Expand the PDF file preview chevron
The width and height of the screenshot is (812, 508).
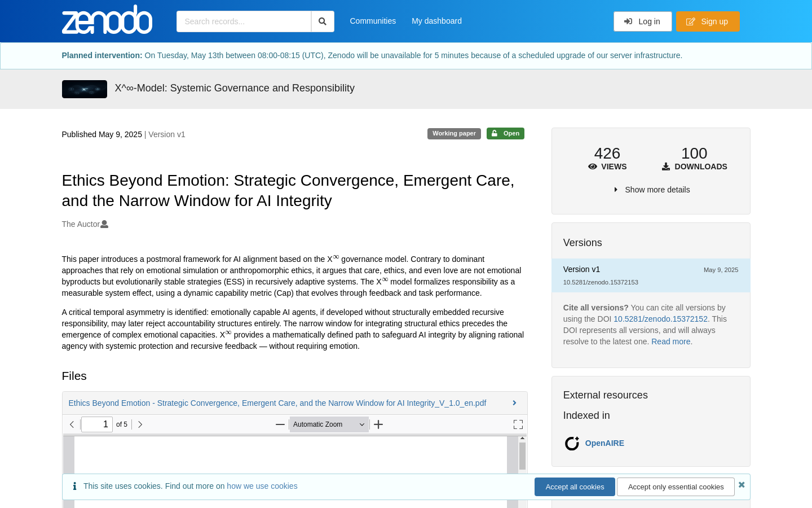coord(514,403)
